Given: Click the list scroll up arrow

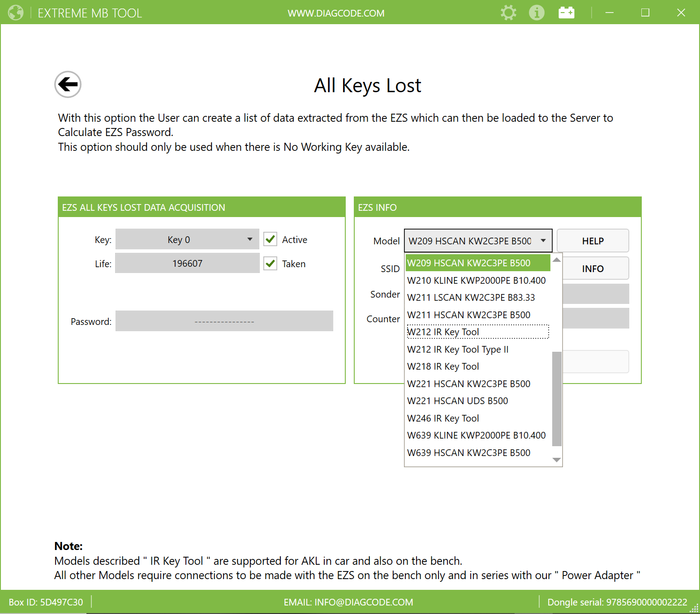Looking at the screenshot, I should [x=557, y=260].
